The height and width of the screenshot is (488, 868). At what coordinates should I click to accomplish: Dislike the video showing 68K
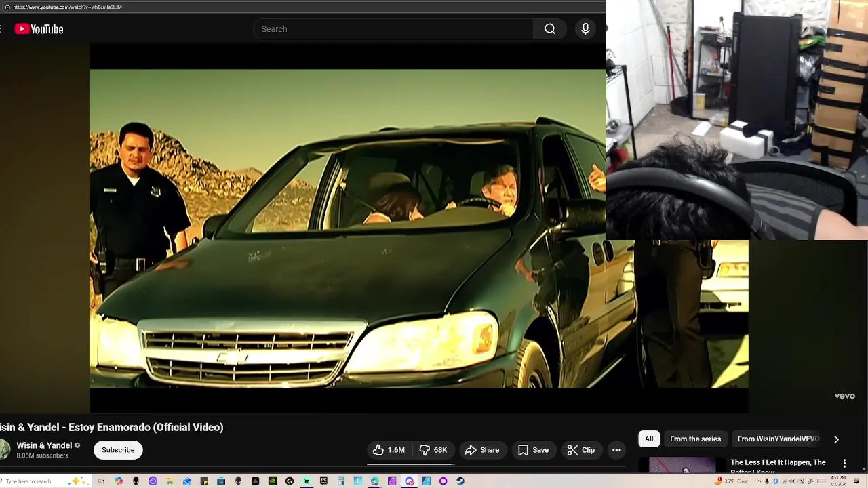[x=433, y=450]
